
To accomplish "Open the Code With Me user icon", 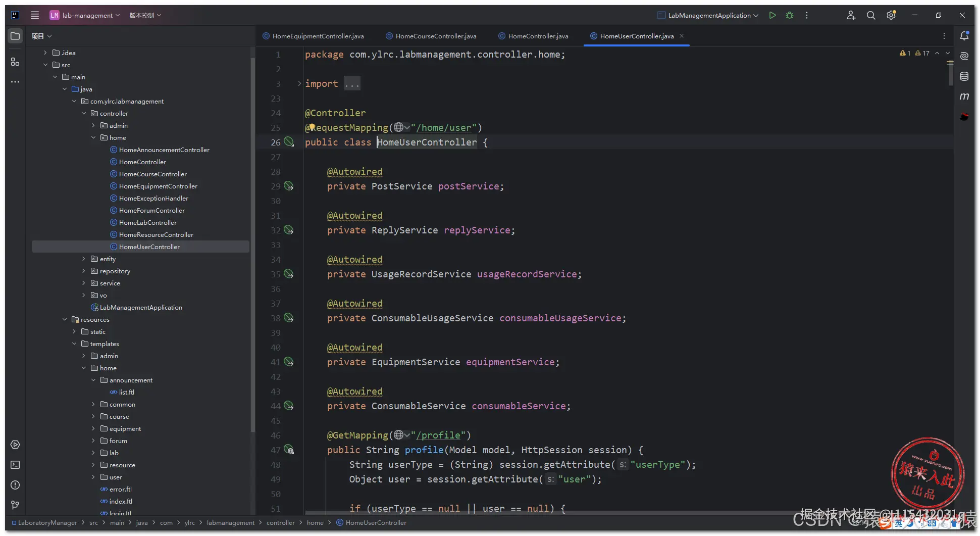I will pyautogui.click(x=851, y=15).
